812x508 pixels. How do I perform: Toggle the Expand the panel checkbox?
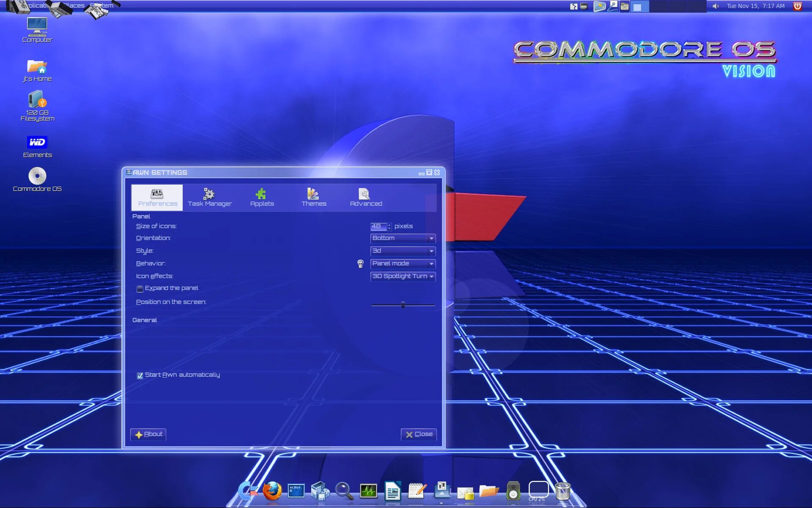click(x=140, y=289)
